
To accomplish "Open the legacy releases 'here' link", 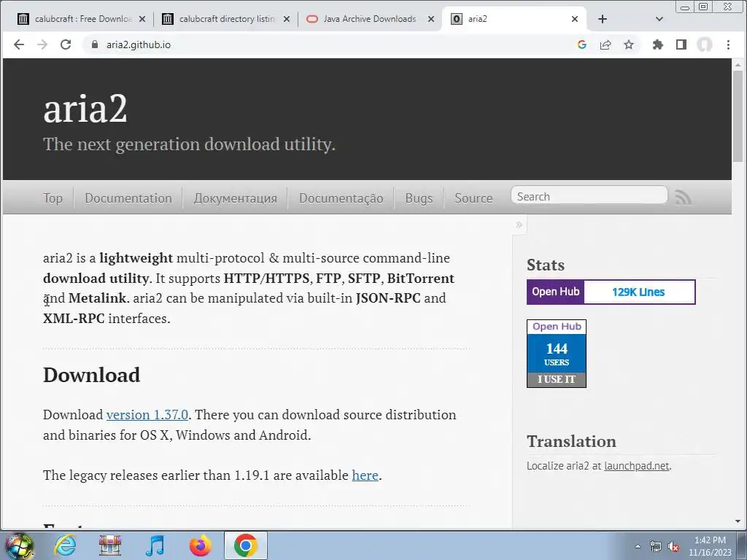I will click(365, 475).
